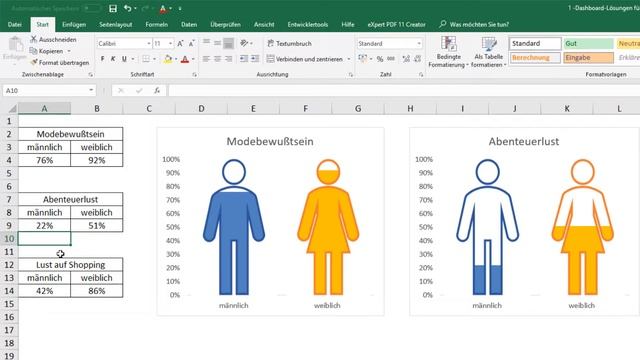Image resolution: width=640 pixels, height=360 pixels.
Task: Click Format übertragen painter
Action: pyautogui.click(x=60, y=62)
